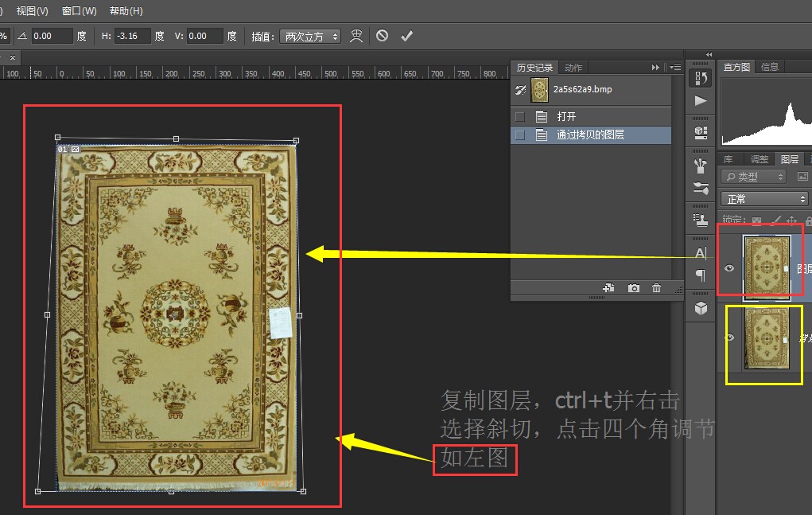
Task: Switch to warp mode icon in options bar
Action: [x=357, y=36]
